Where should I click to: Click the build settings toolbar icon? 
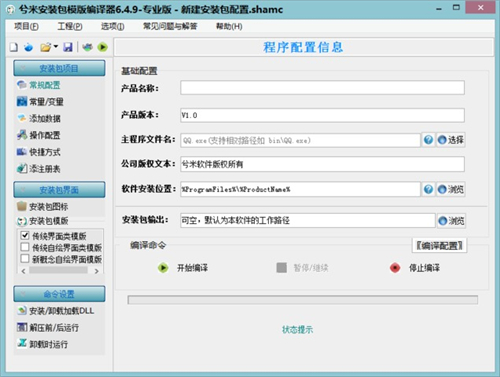87,47
